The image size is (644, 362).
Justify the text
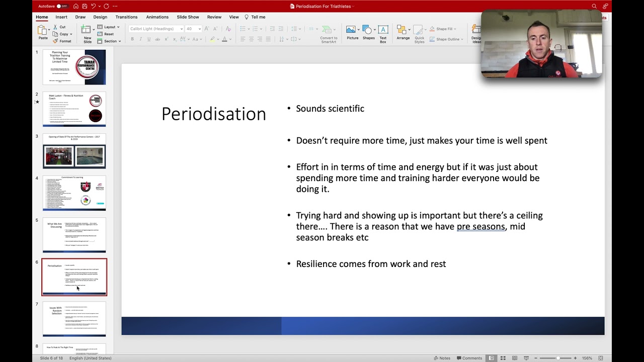pyautogui.click(x=268, y=39)
